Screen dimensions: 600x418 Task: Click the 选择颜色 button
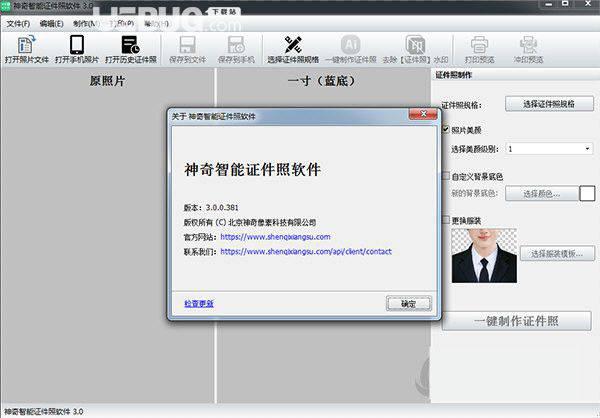(541, 194)
